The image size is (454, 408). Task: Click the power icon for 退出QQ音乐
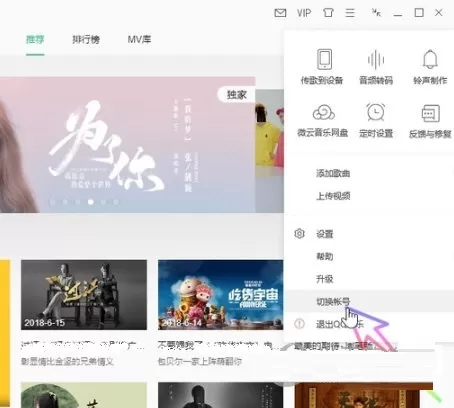299,324
